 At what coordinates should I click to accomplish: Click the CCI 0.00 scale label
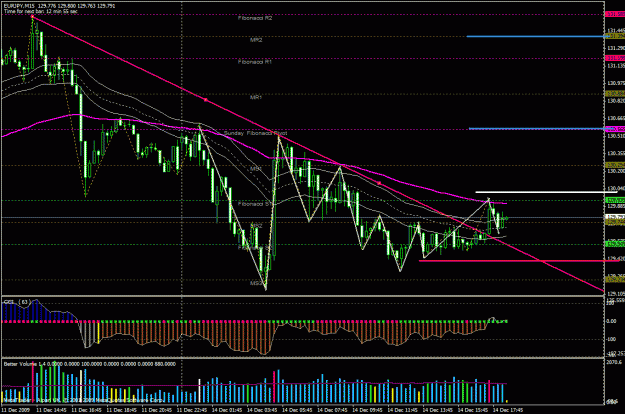(611, 321)
